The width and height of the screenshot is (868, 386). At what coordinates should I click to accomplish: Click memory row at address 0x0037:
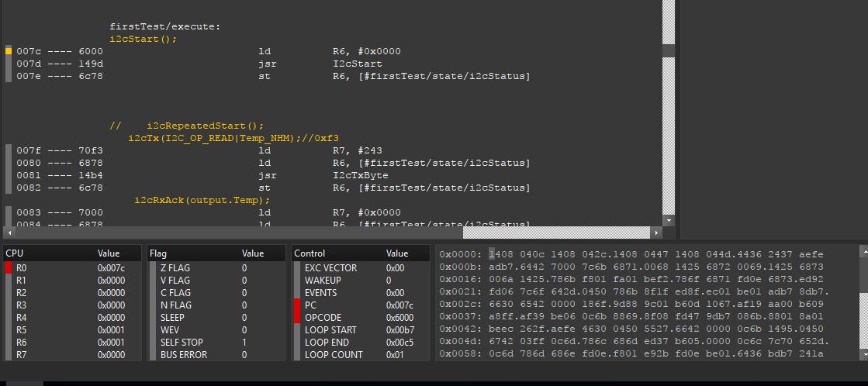[x=631, y=316]
